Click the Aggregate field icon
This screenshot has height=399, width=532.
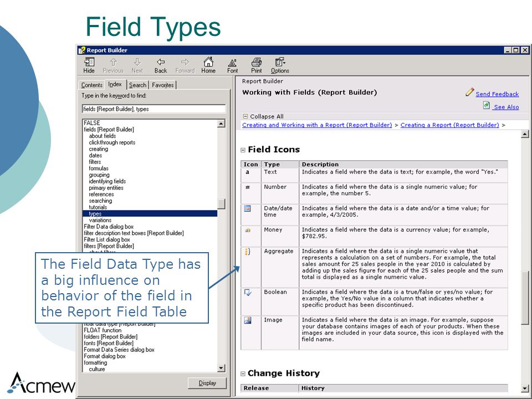point(247,252)
